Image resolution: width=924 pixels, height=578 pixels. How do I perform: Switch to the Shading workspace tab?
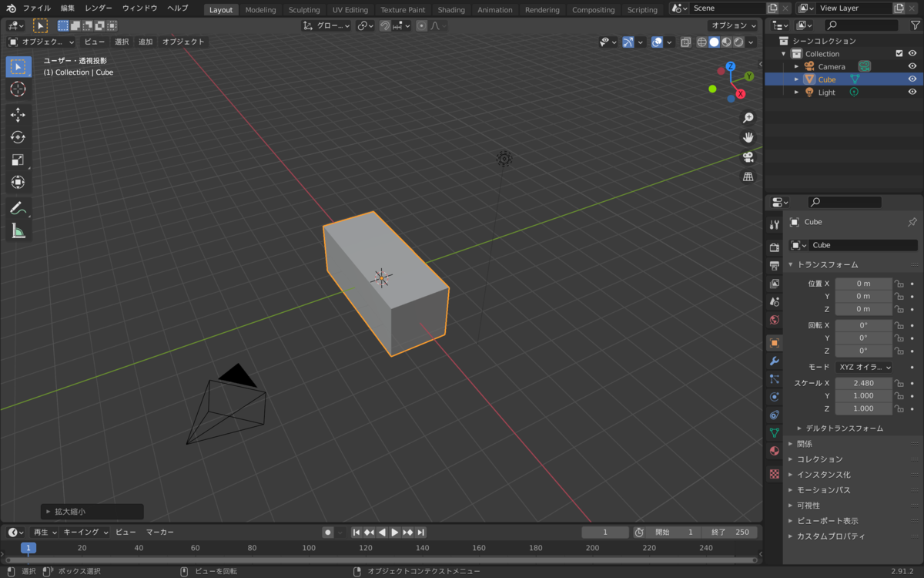[x=451, y=10]
